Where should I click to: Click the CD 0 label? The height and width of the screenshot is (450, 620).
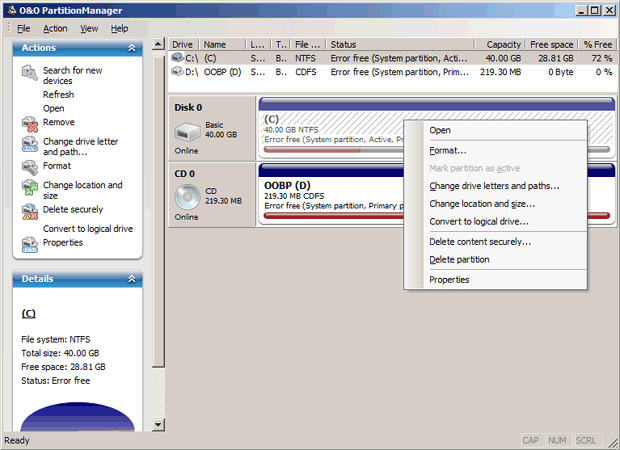184,174
